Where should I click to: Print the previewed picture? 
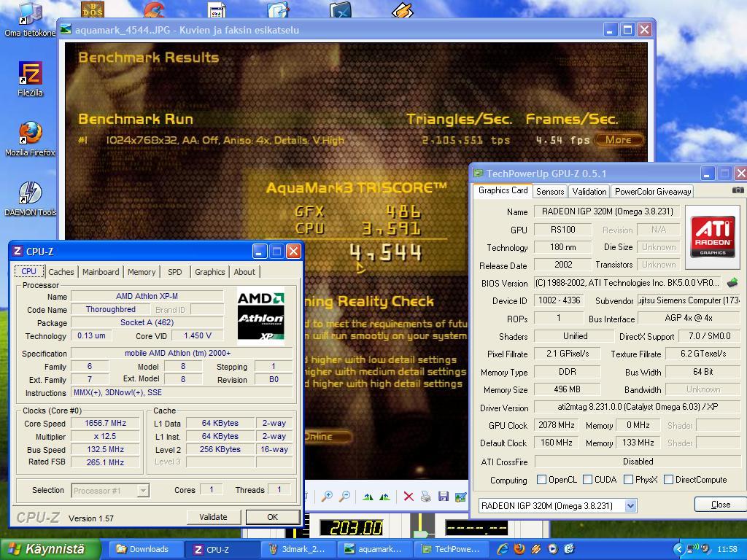point(426,497)
